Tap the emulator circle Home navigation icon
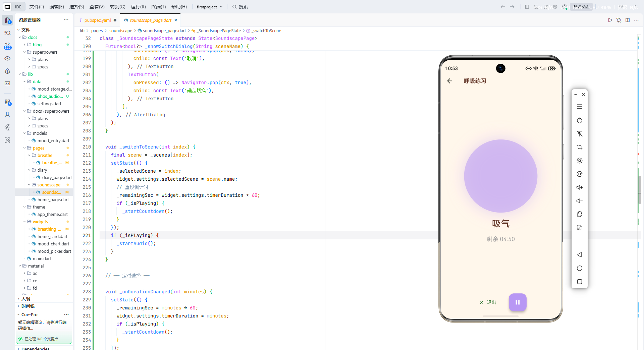This screenshot has width=644, height=350. [x=580, y=268]
